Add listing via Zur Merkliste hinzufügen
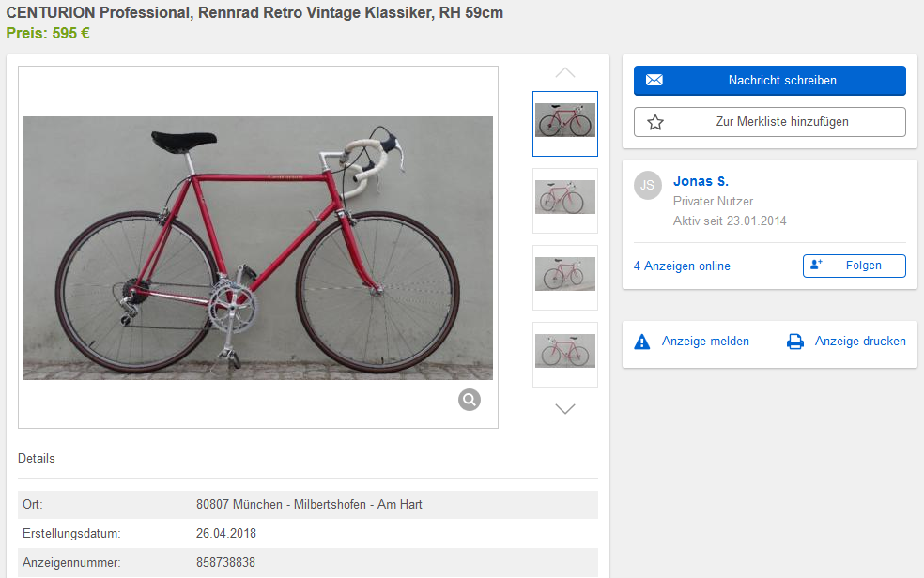Screen dimensions: 924x578 tap(781, 122)
